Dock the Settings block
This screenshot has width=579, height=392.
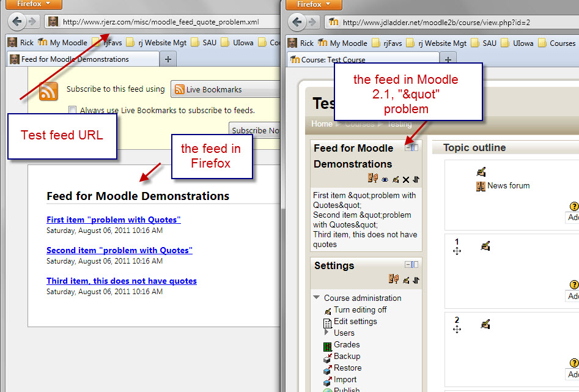click(415, 265)
